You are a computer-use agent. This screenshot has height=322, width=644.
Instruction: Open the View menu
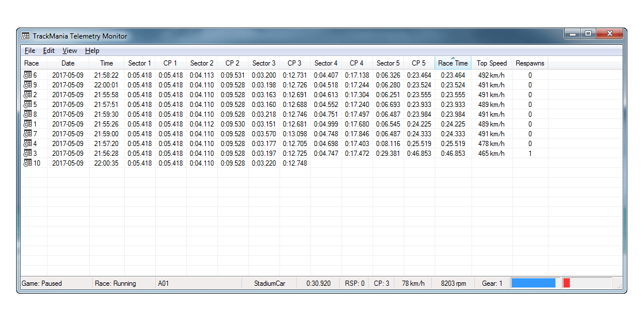70,51
